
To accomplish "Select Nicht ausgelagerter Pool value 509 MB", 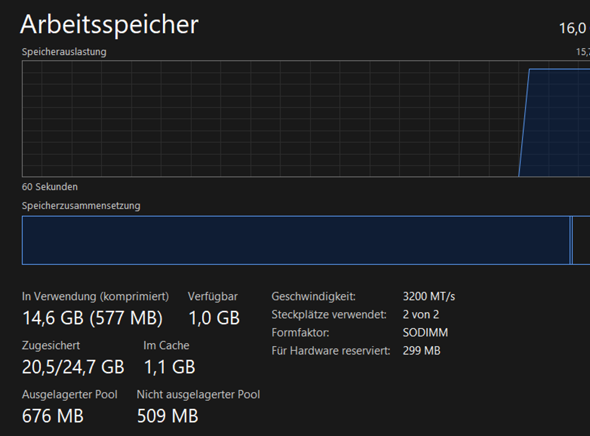I will (167, 416).
